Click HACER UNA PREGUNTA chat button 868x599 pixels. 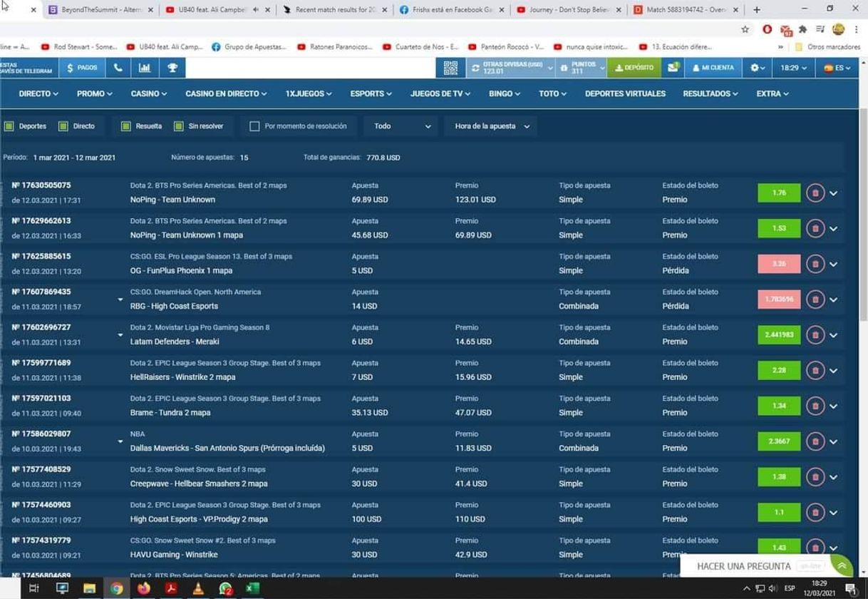pos(767,566)
